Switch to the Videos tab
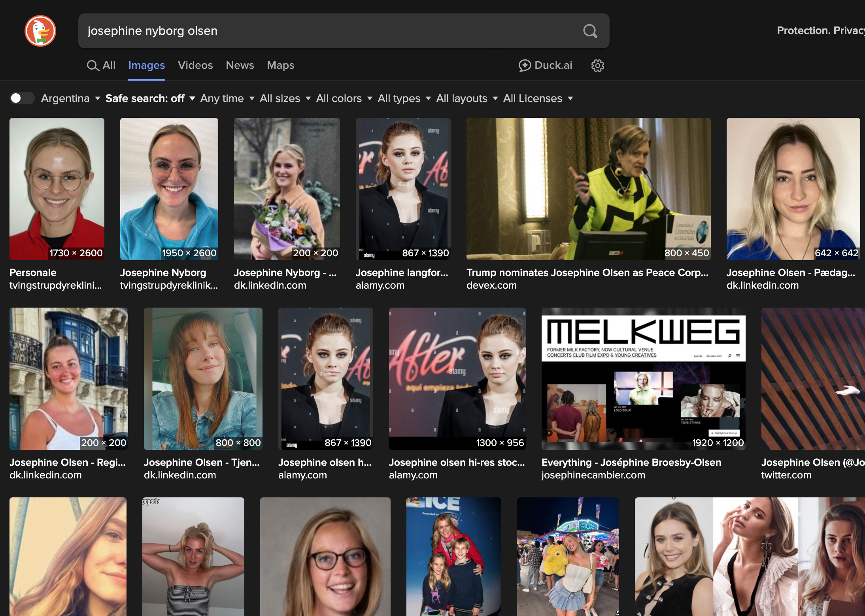Image resolution: width=865 pixels, height=616 pixels. (x=195, y=65)
